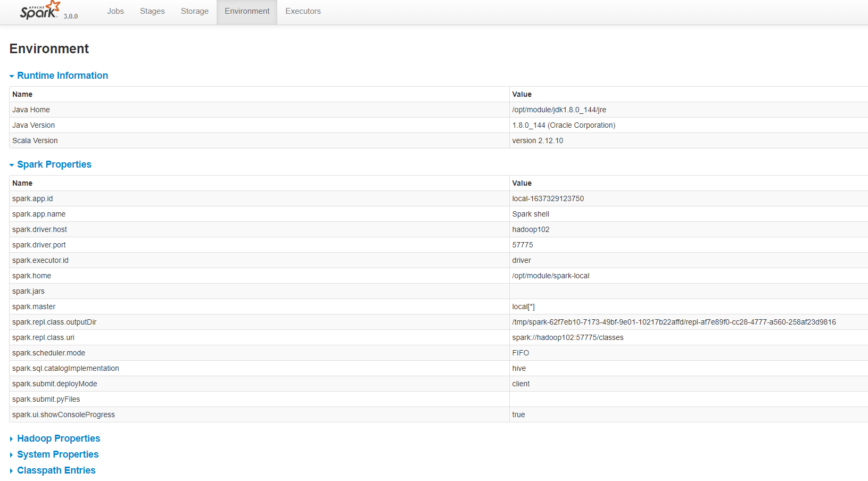Select the client deploy mode value
This screenshot has height=481, width=868.
[521, 384]
